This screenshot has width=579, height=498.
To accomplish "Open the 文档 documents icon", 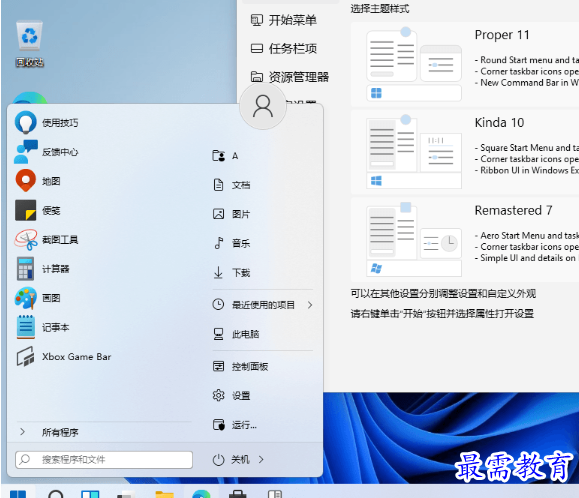I will (x=219, y=185).
